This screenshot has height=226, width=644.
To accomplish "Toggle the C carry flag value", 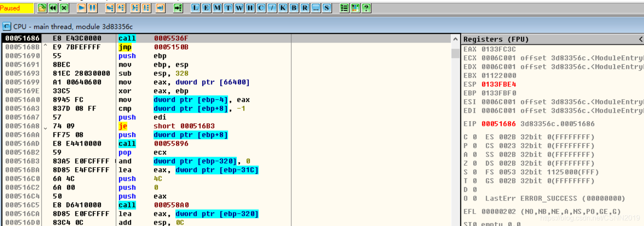I will coord(474,137).
